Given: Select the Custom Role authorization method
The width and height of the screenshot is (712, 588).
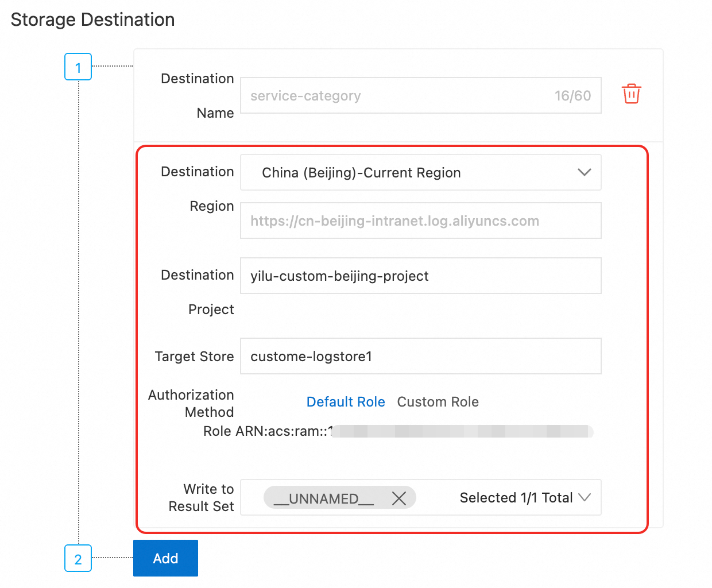Looking at the screenshot, I should [438, 402].
